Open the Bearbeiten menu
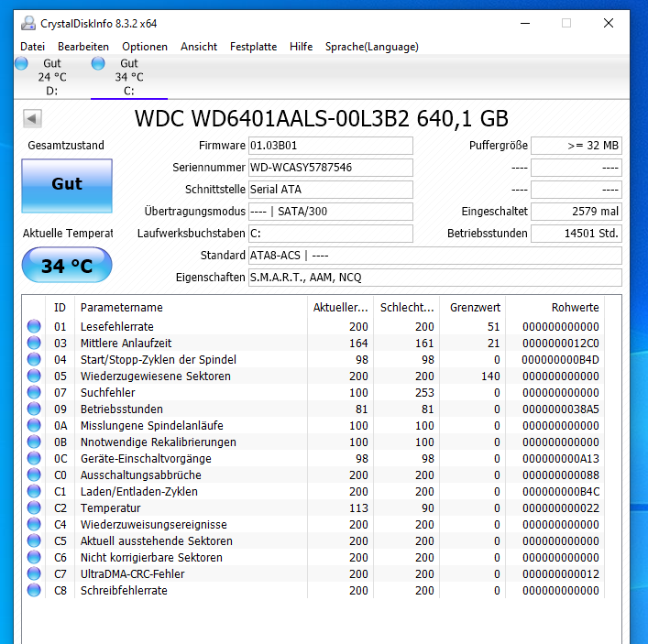The image size is (648, 644). pos(83,47)
